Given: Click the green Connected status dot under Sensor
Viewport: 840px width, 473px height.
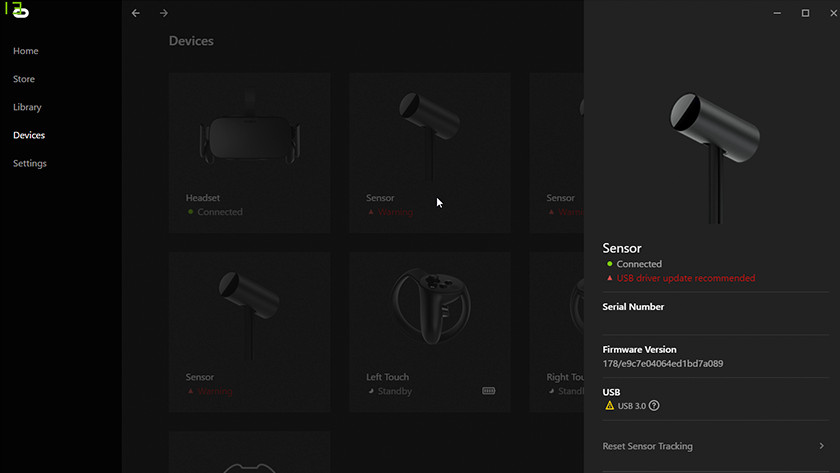Looking at the screenshot, I should click(609, 264).
